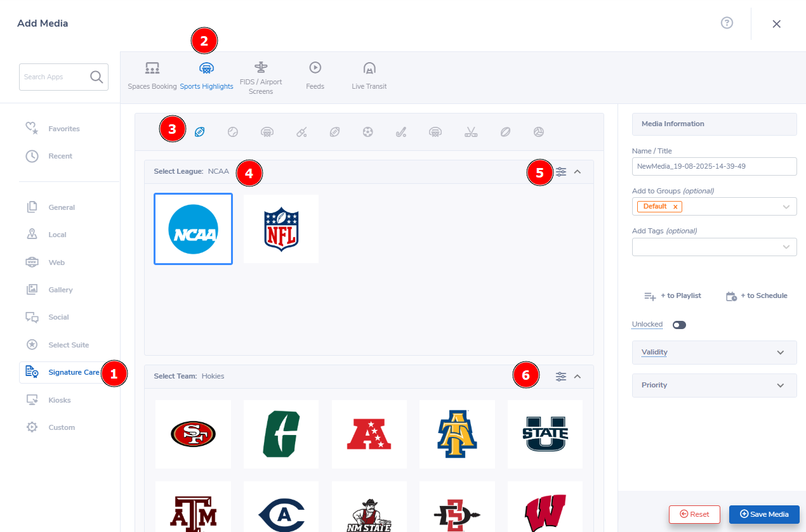Pick the Utah State U logo
This screenshot has width=806, height=532.
click(x=545, y=434)
